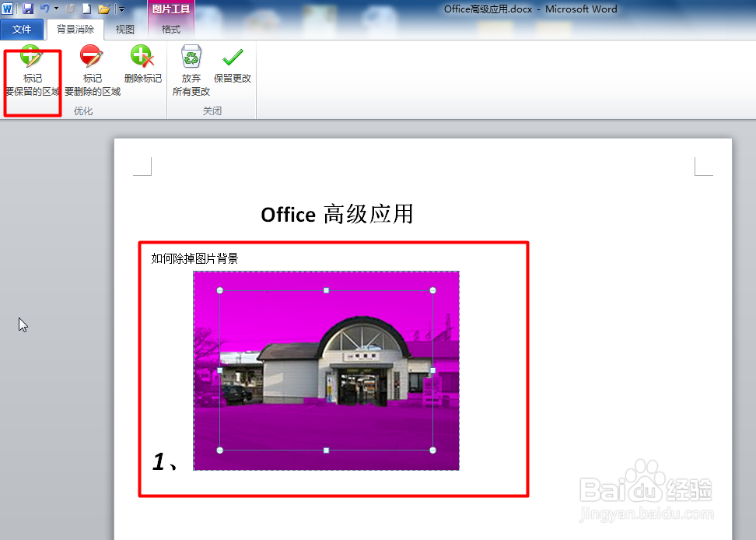Screen dimensions: 756x540
Task: Open the Customize Quick Access Toolbar dropdown
Action: [x=121, y=7]
